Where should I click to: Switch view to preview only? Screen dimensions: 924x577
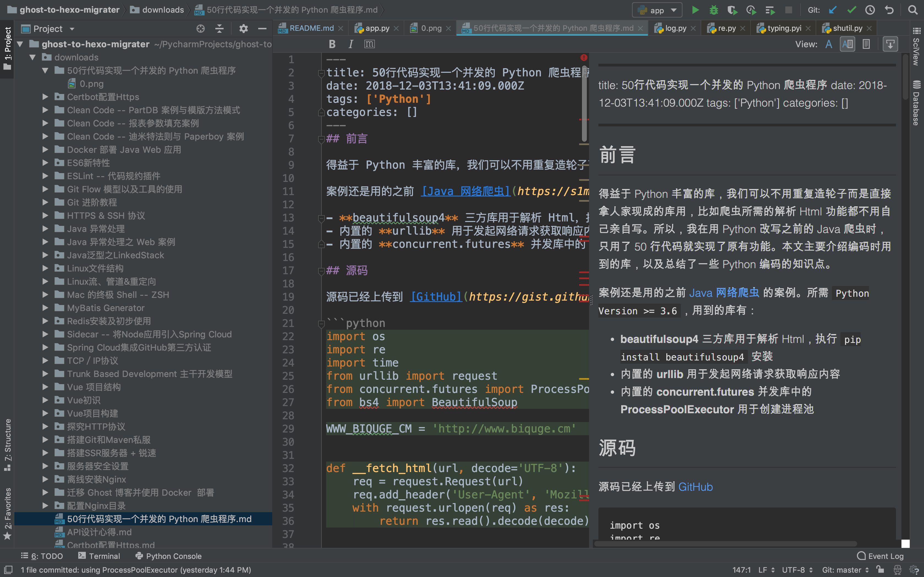[866, 44]
